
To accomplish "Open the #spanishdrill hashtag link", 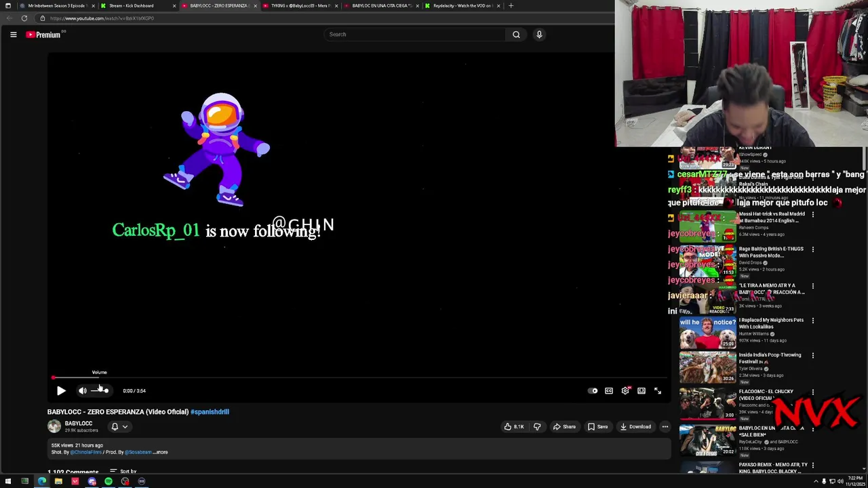I will click(x=210, y=411).
